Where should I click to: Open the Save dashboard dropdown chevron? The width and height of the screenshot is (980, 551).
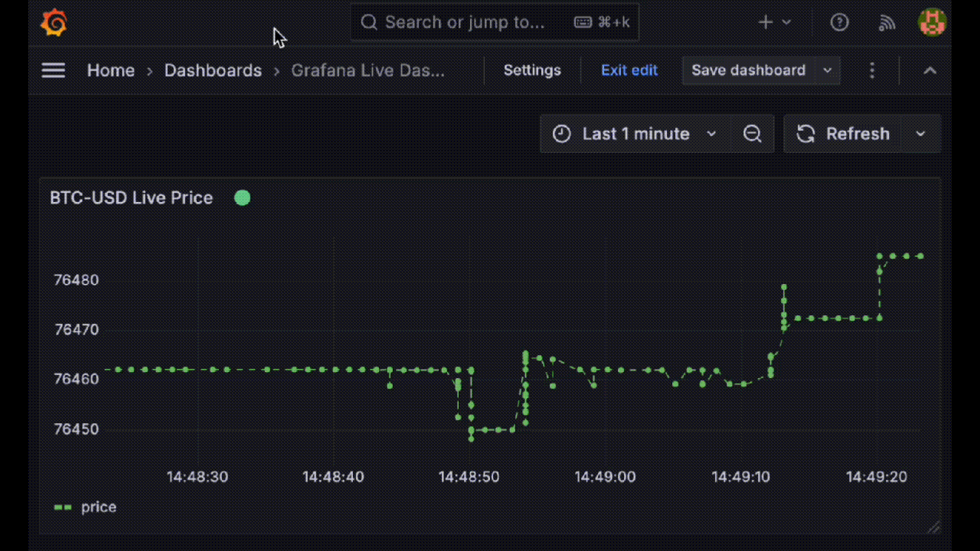pyautogui.click(x=827, y=70)
